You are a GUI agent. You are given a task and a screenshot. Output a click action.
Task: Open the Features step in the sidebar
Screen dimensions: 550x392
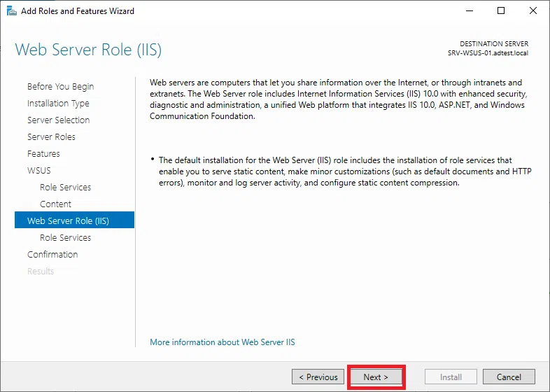tap(43, 154)
